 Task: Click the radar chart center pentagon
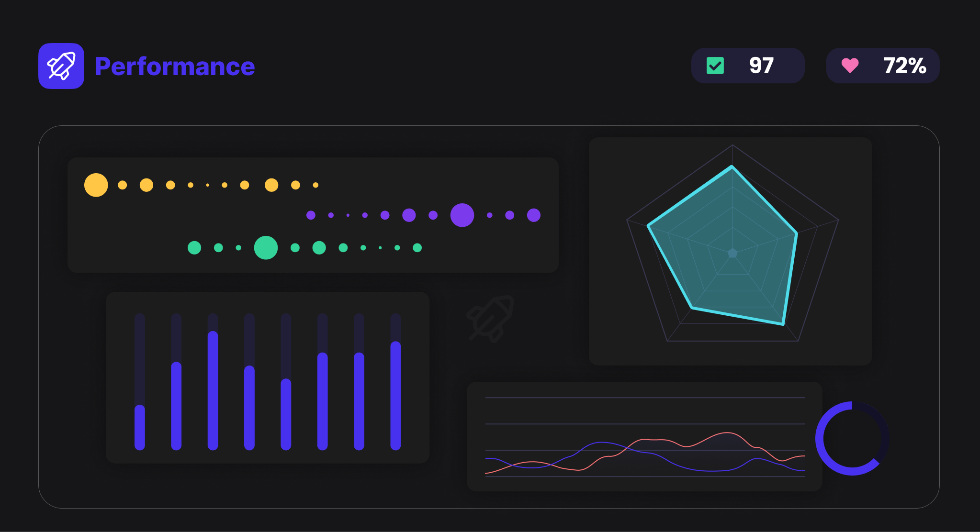tap(732, 253)
